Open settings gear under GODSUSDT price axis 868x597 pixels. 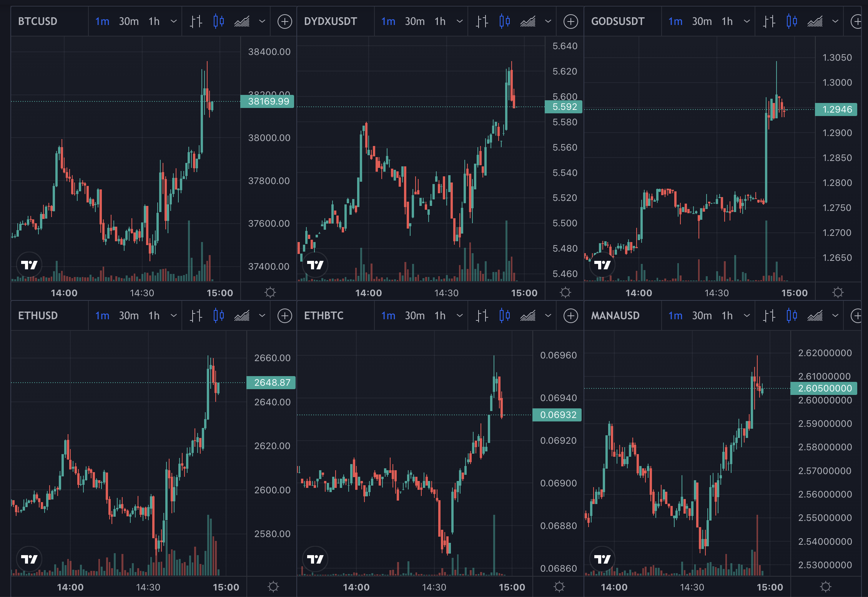838,293
